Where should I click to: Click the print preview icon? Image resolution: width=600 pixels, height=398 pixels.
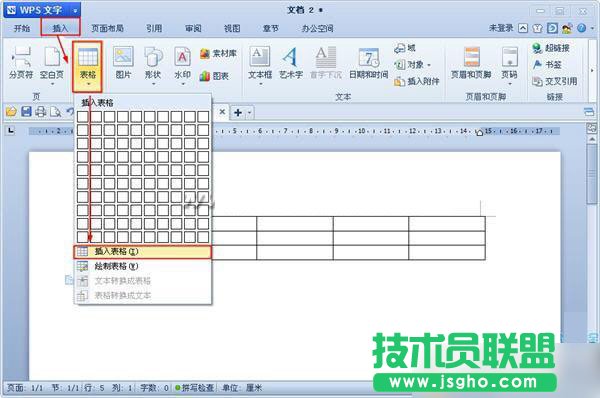point(55,112)
